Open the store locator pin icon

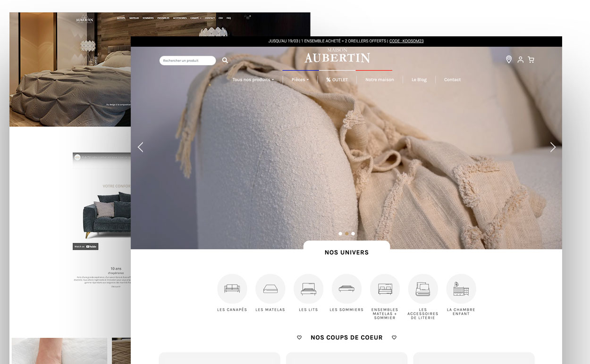(509, 59)
